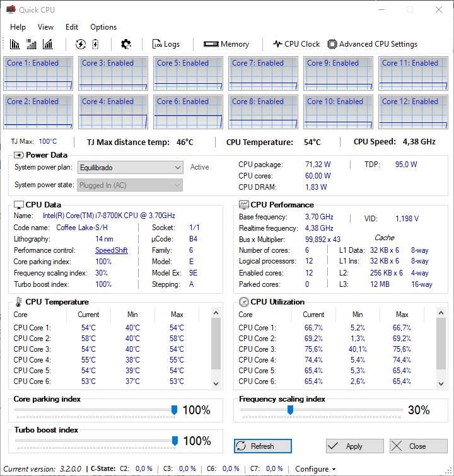Click CPU Temperature list scroll up arrow
This screenshot has height=476, width=454.
[216, 313]
